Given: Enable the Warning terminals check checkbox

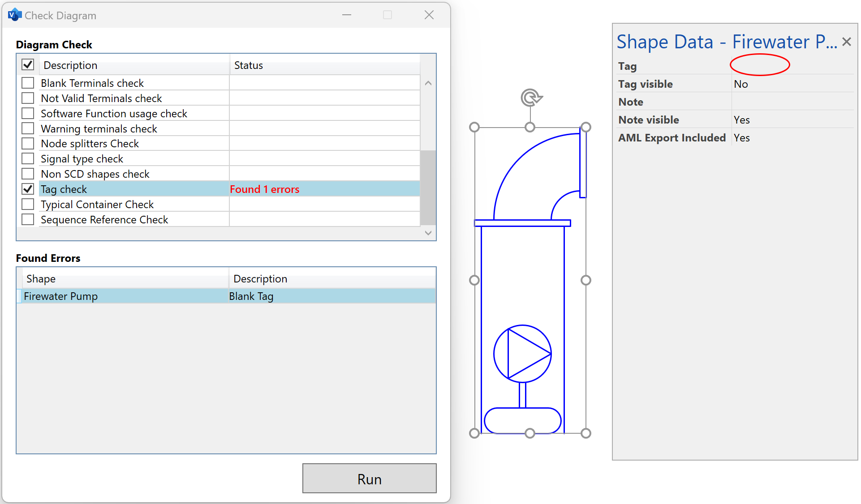Looking at the screenshot, I should pos(28,128).
